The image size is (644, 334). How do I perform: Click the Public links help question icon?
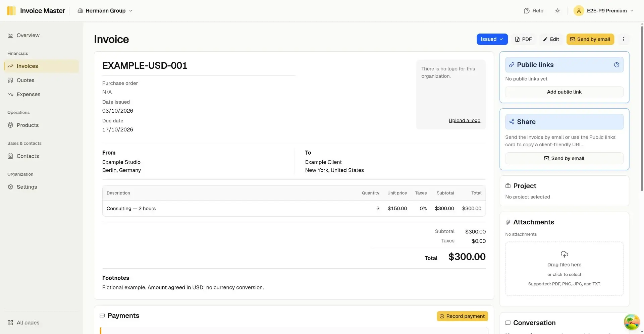pyautogui.click(x=616, y=65)
